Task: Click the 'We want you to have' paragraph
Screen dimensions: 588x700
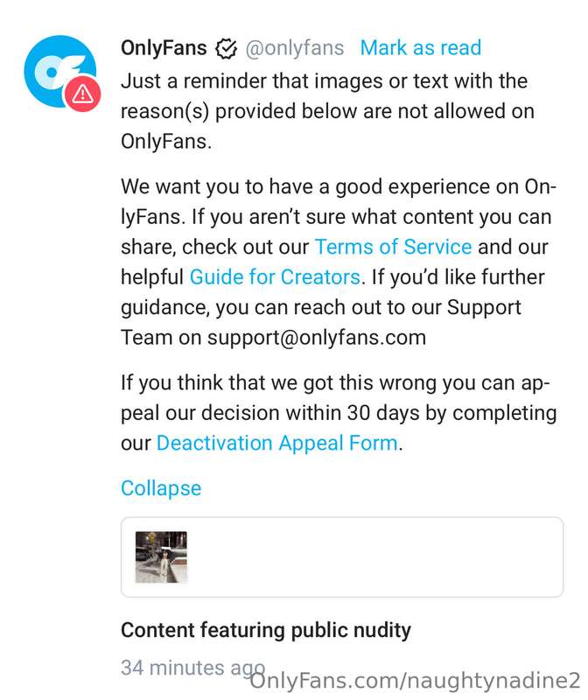Action: [x=339, y=262]
